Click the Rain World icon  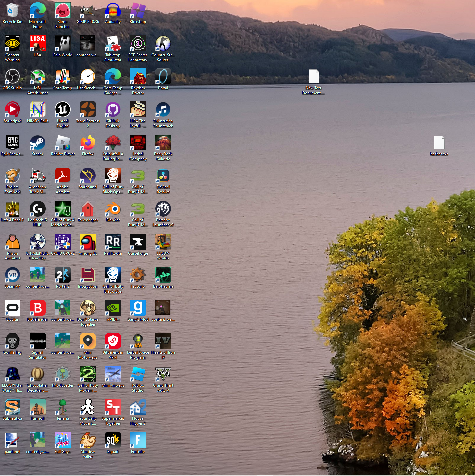coord(63,44)
